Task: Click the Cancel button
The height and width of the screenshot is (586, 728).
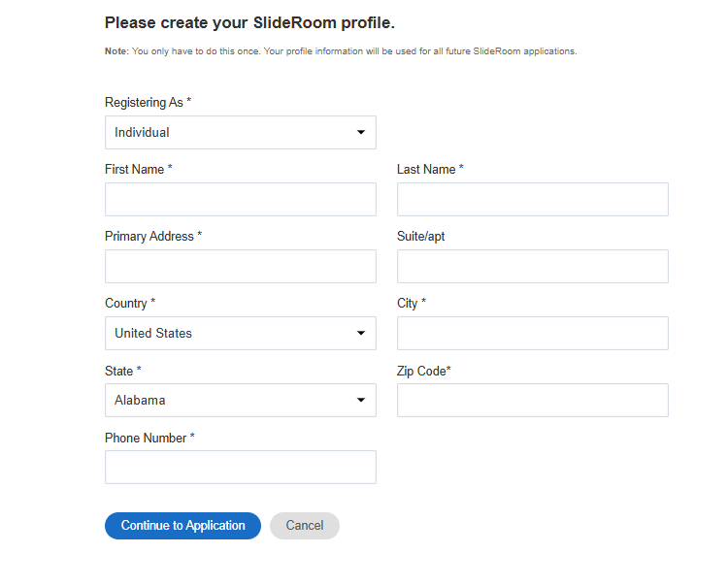Action: click(305, 526)
